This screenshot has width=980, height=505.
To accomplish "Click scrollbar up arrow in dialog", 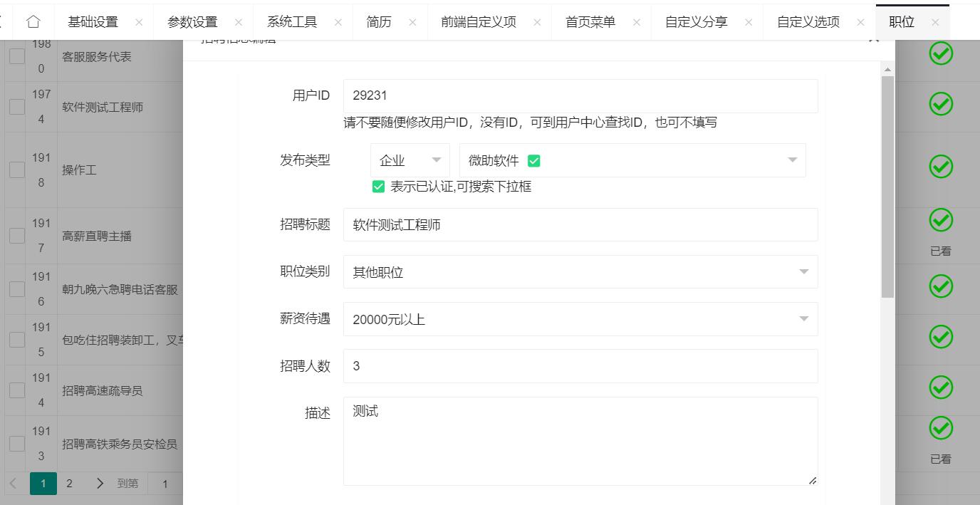I will (887, 69).
